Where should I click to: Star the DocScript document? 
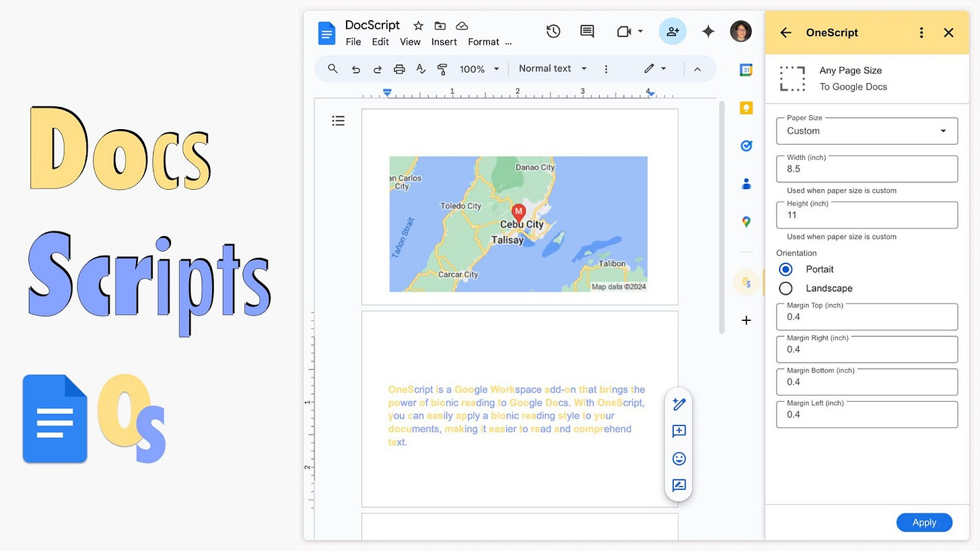(418, 26)
